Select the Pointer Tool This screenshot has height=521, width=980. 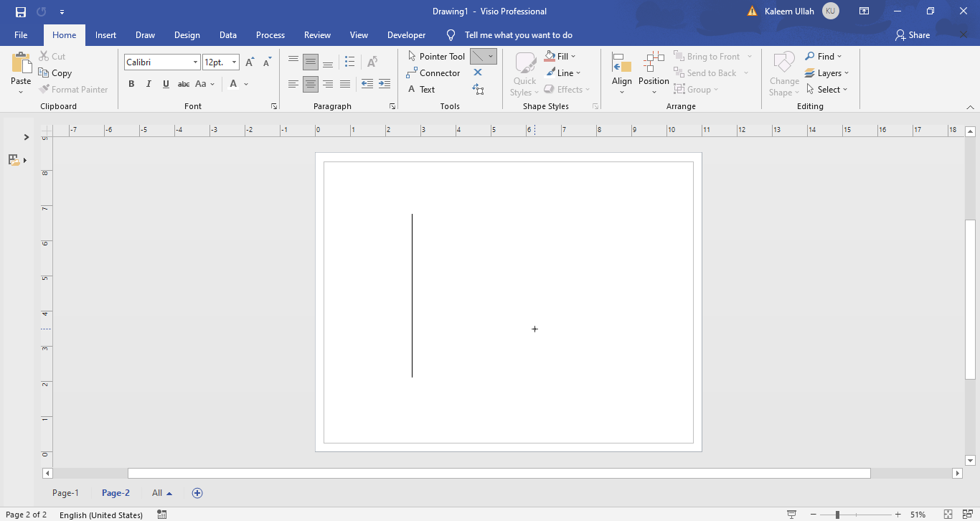[435, 56]
